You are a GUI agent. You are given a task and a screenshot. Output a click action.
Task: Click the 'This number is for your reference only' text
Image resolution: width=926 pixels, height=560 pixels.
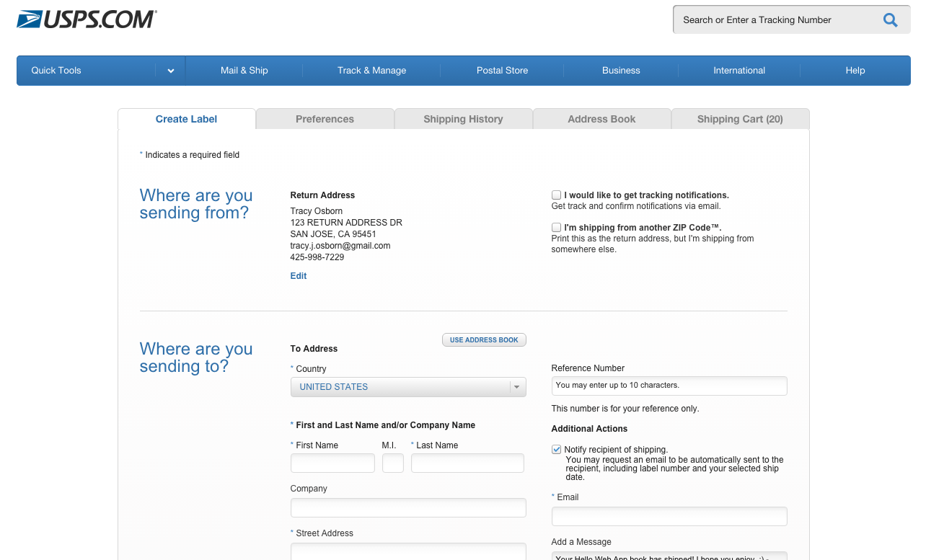pos(625,409)
